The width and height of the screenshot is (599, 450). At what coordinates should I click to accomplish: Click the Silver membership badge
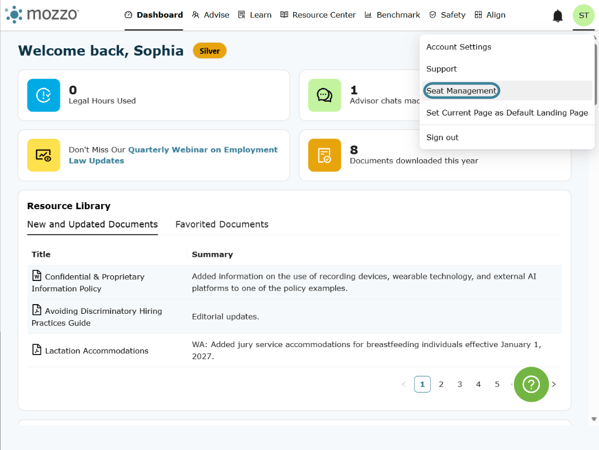pyautogui.click(x=209, y=51)
